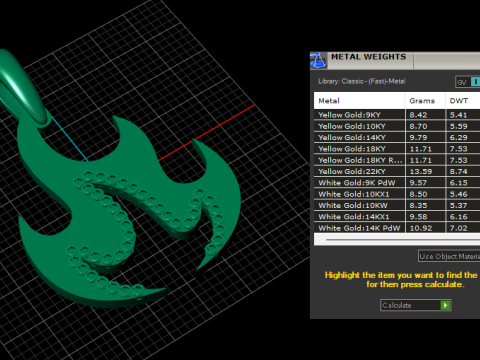The width and height of the screenshot is (480, 360).
Task: Select the Yellow Gold:9KY row
Action: click(x=397, y=115)
